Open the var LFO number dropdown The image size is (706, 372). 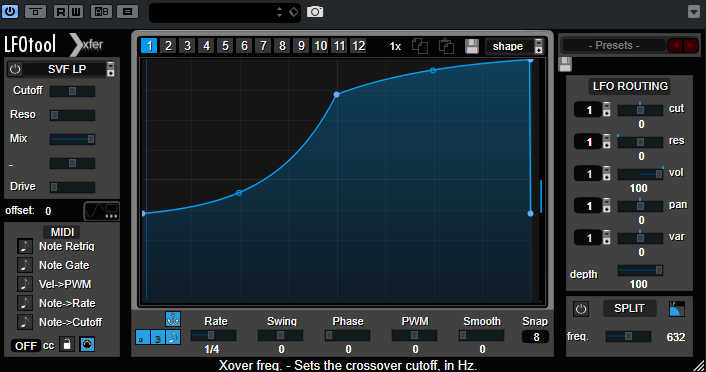[606, 237]
